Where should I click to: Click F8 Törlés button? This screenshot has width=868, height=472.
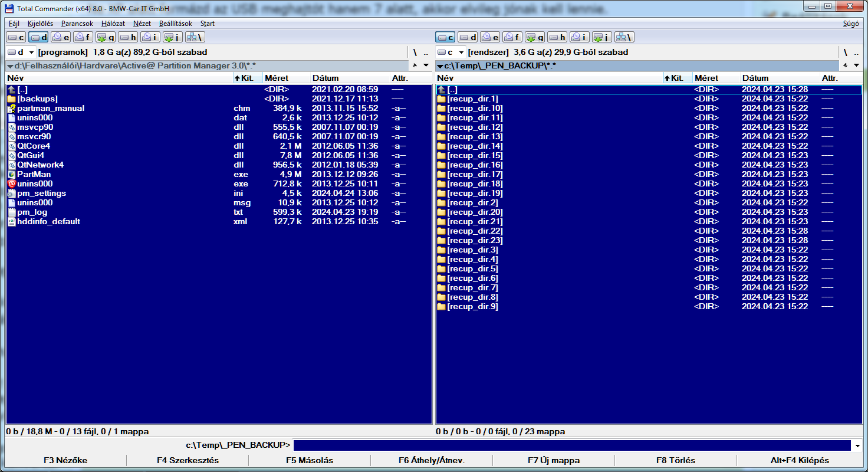(676, 460)
